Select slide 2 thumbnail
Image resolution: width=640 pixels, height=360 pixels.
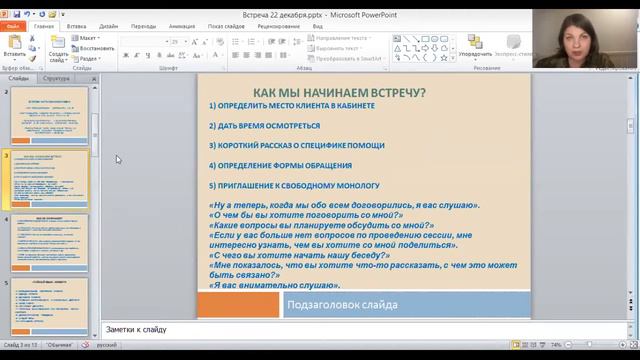(49, 116)
